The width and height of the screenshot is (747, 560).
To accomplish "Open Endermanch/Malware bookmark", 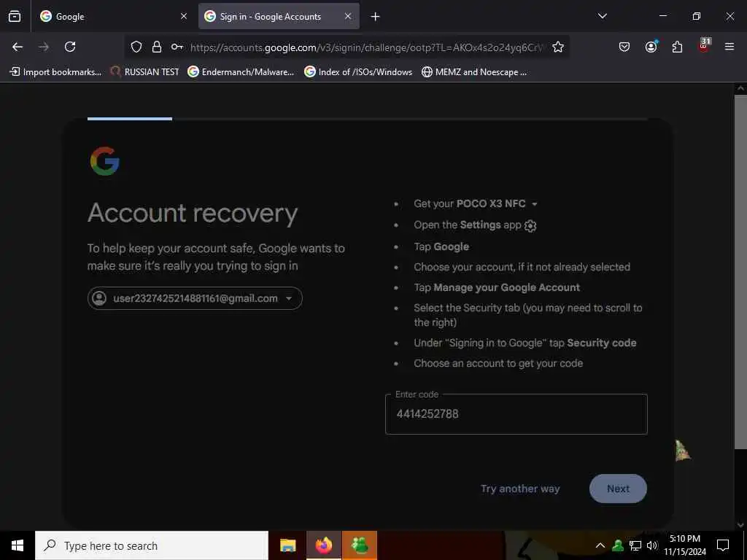I will coord(241,72).
